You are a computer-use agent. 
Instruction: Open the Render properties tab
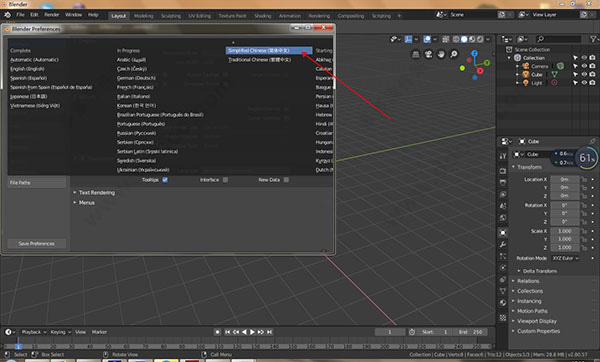(503, 171)
